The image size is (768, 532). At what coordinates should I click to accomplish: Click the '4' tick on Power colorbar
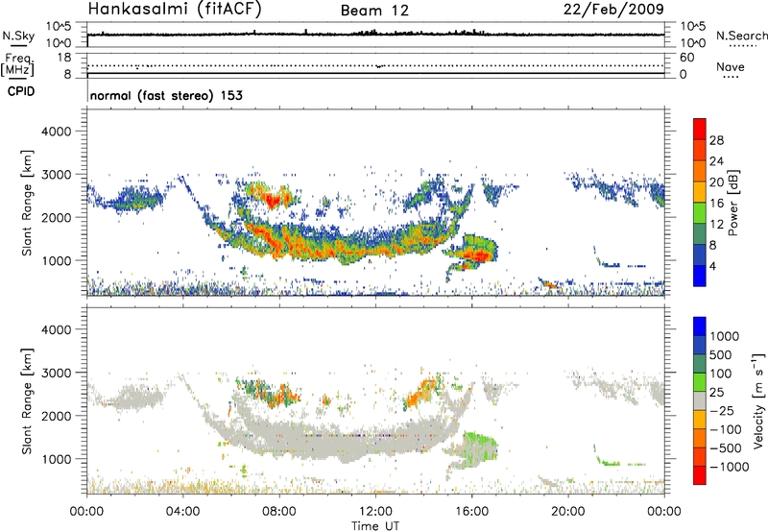pyautogui.click(x=713, y=266)
